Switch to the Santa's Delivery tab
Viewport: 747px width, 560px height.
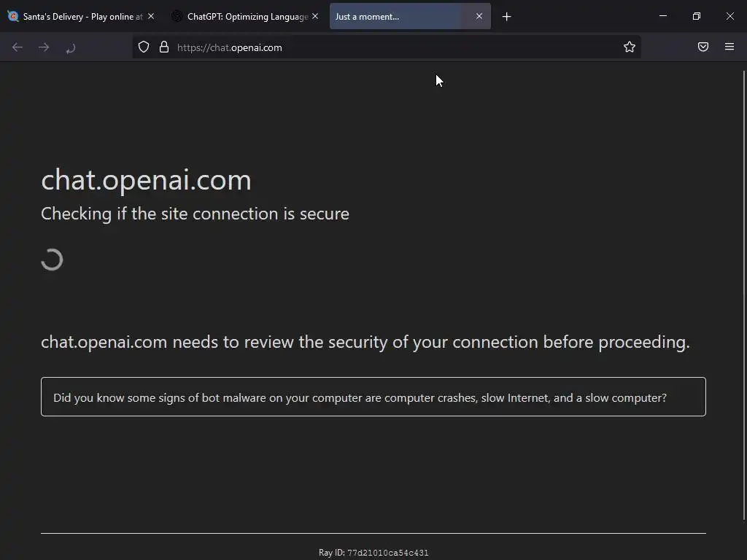82,17
